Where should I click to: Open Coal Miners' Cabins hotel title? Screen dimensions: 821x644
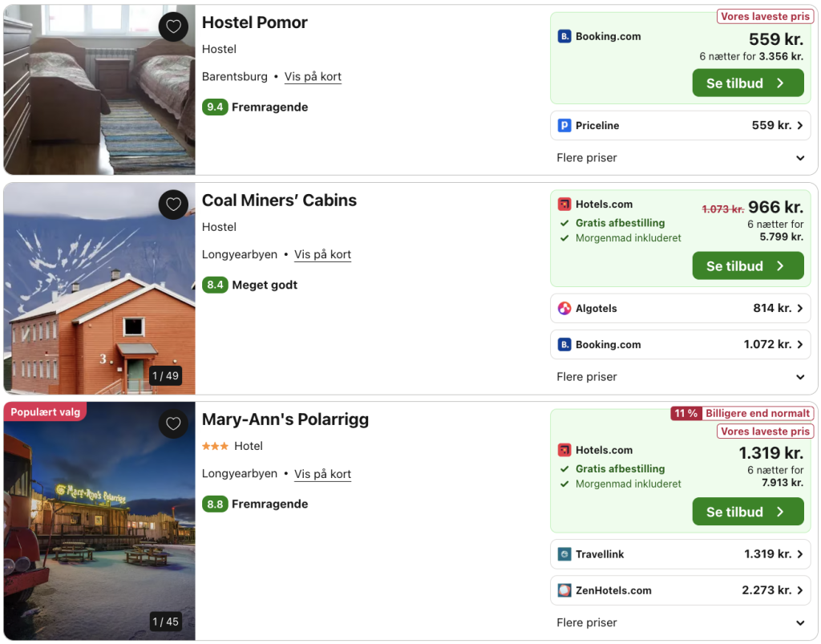[279, 200]
